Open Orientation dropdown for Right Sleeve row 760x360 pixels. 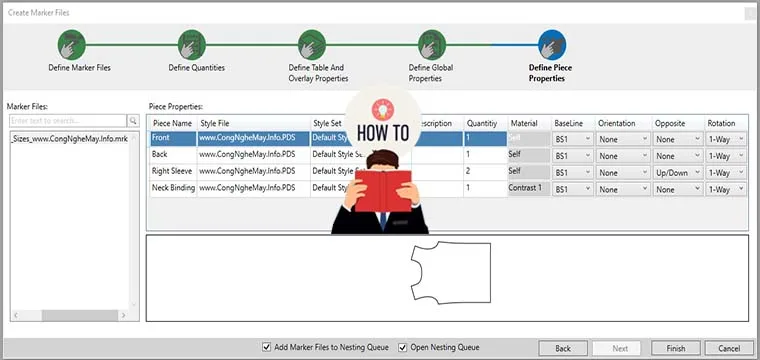point(623,172)
